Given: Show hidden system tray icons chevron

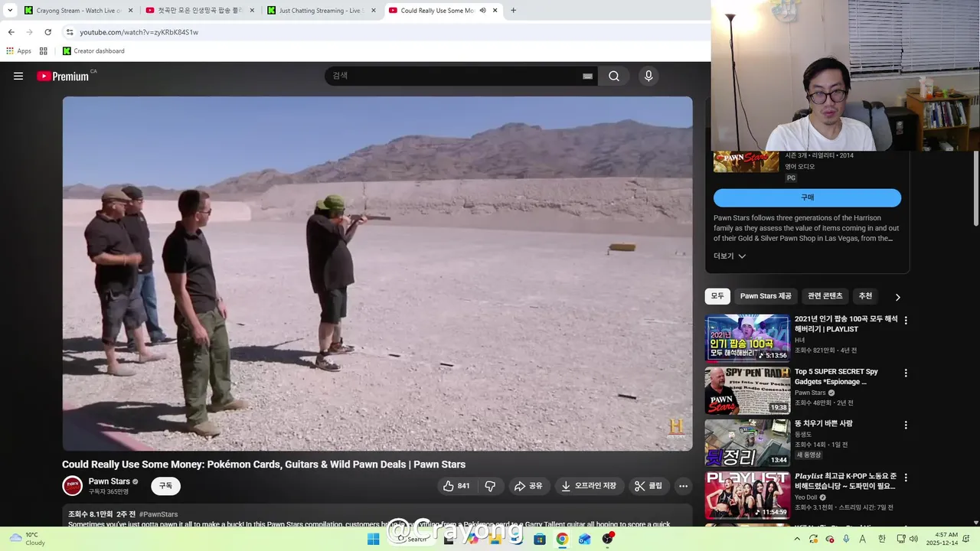Looking at the screenshot, I should [797, 539].
